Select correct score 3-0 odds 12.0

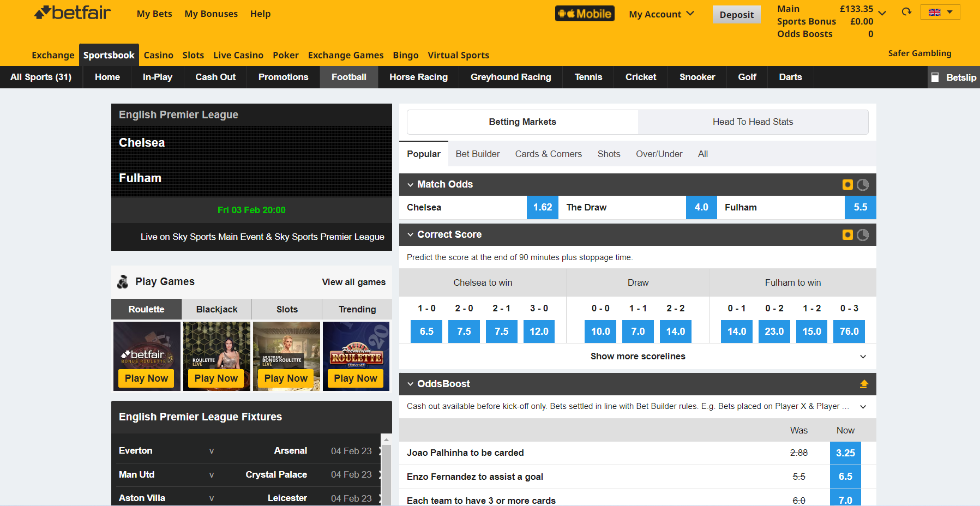click(539, 332)
